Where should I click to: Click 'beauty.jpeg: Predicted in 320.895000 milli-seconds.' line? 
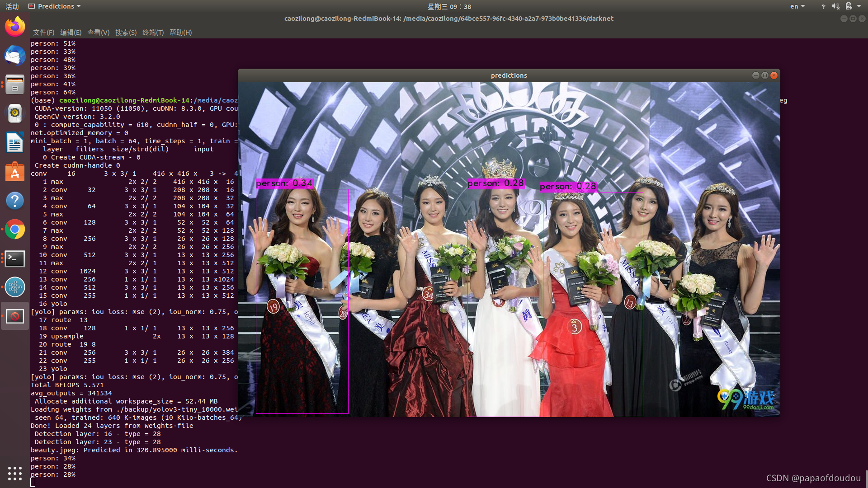(x=134, y=450)
